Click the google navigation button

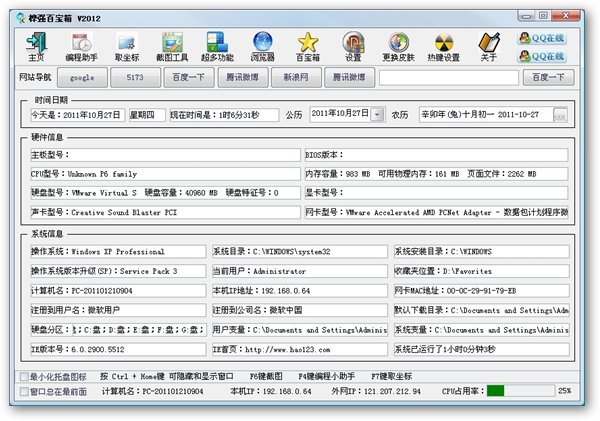pyautogui.click(x=82, y=77)
